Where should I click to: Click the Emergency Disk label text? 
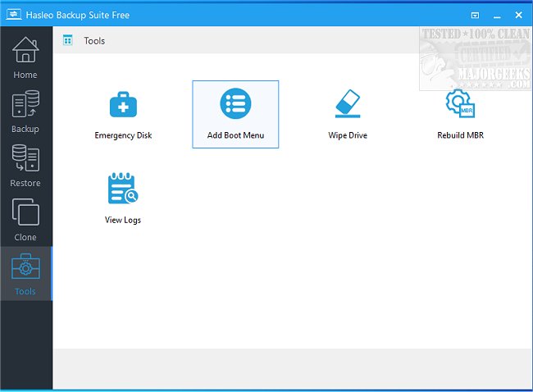(123, 135)
